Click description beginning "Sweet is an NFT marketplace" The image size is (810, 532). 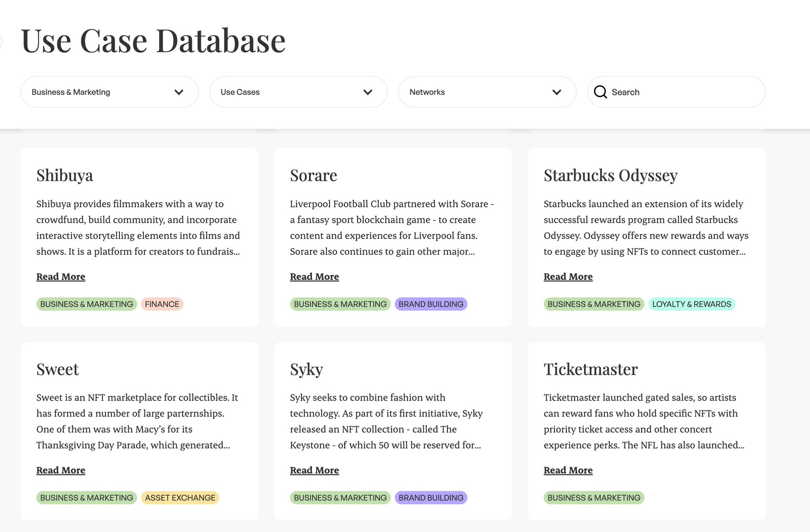point(137,421)
